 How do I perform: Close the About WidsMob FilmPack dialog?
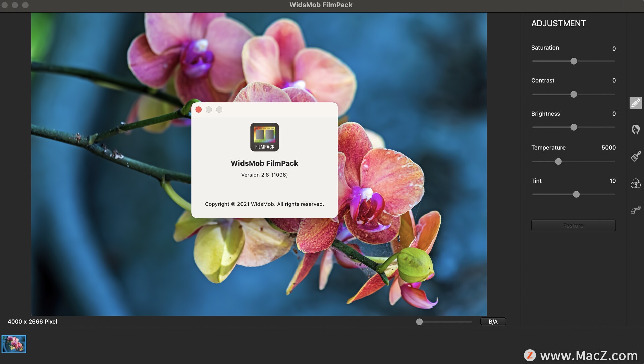tap(199, 110)
